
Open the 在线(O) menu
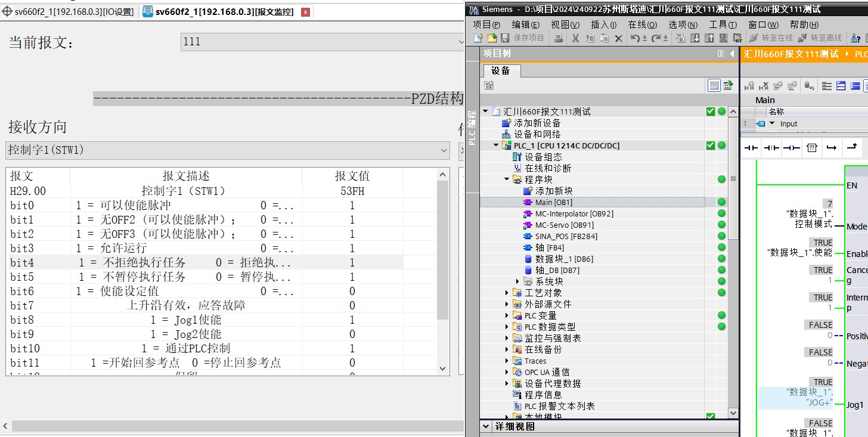[642, 24]
